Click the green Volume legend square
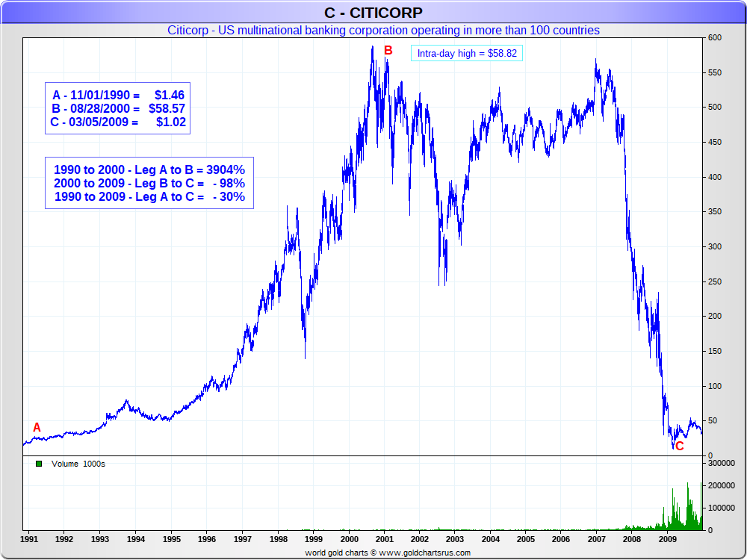The image size is (747, 560). point(39,464)
